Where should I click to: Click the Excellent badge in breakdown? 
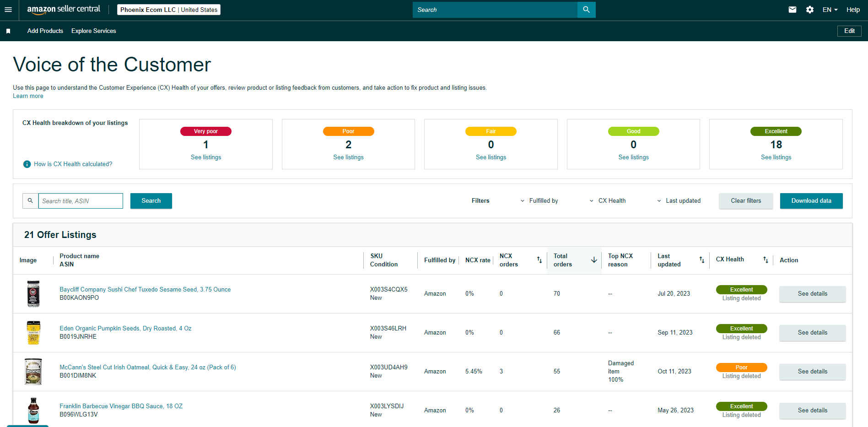(x=776, y=131)
